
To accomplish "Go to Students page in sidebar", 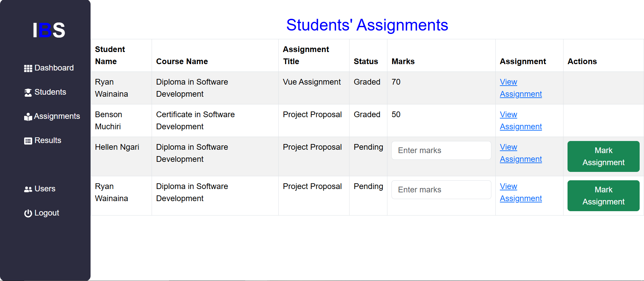I will (x=50, y=92).
